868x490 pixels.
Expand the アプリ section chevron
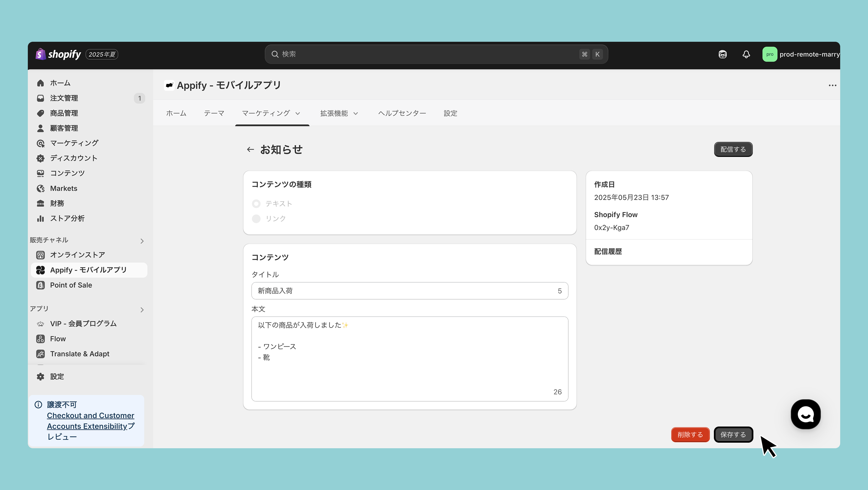[142, 310]
